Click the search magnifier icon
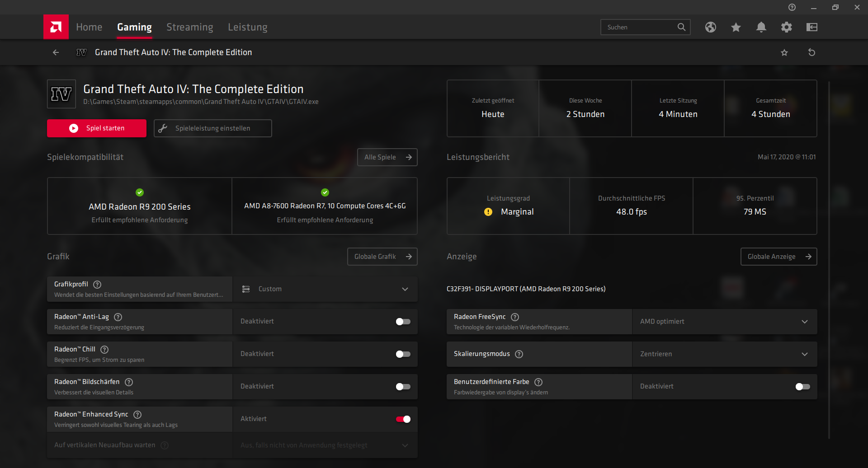 (x=682, y=27)
